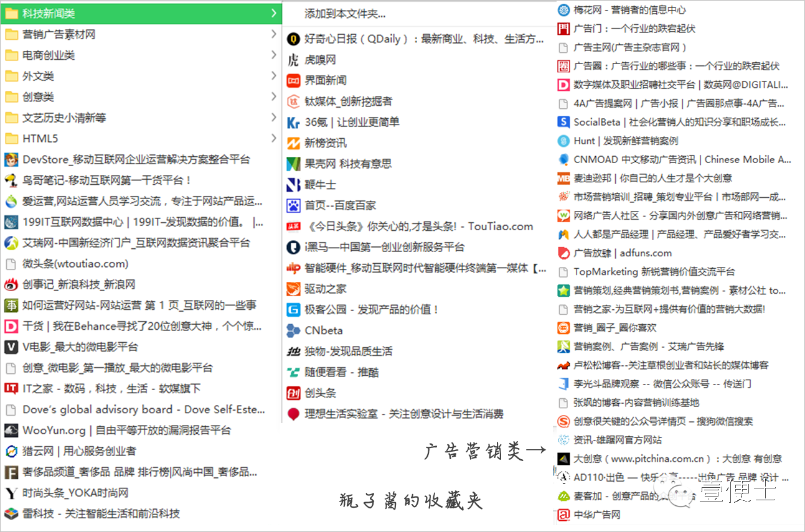Expand the 外文类 folder arrow
805x532 pixels.
click(x=274, y=76)
